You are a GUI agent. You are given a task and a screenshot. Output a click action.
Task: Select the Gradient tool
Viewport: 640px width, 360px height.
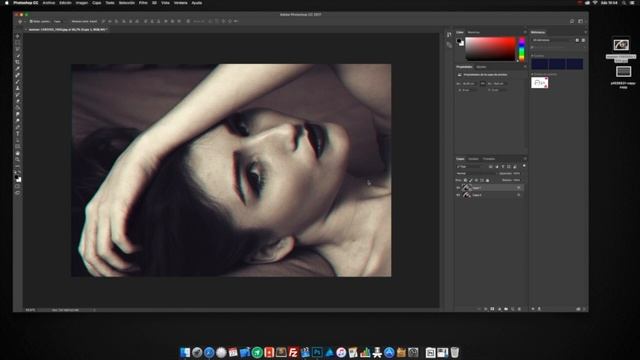[x=18, y=108]
